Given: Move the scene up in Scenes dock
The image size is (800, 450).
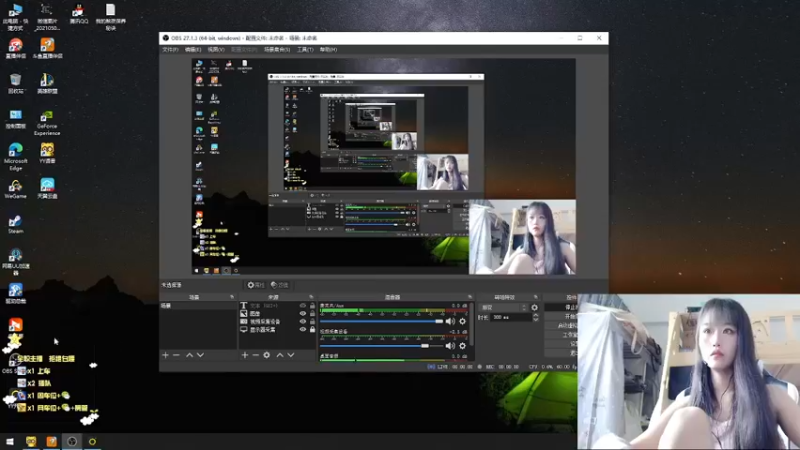Looking at the screenshot, I should 189,355.
